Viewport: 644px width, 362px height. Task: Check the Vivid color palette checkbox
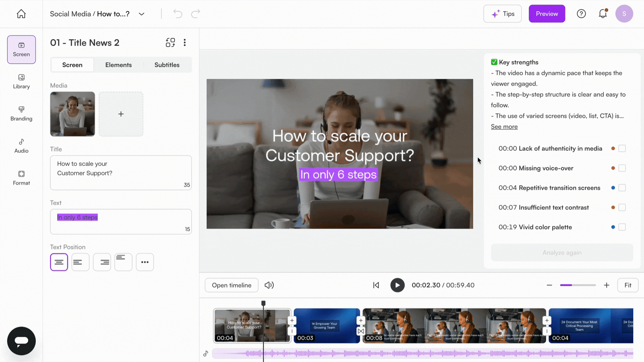622,227
